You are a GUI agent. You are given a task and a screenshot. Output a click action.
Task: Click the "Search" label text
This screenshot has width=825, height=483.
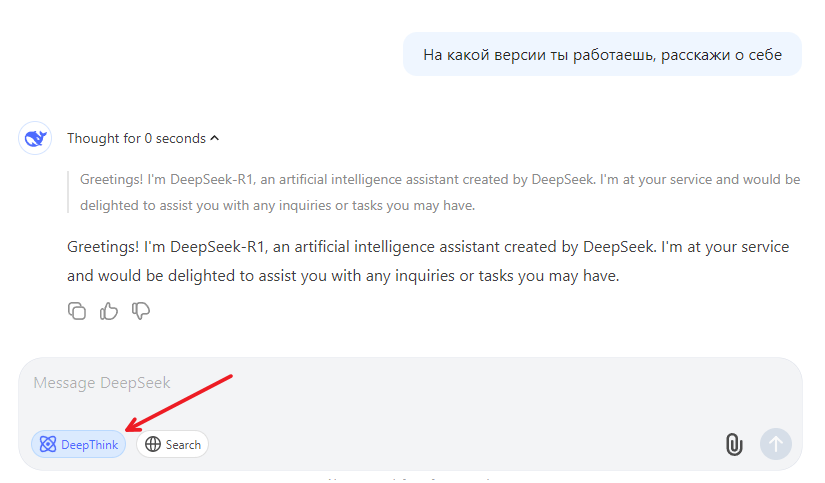[183, 445]
